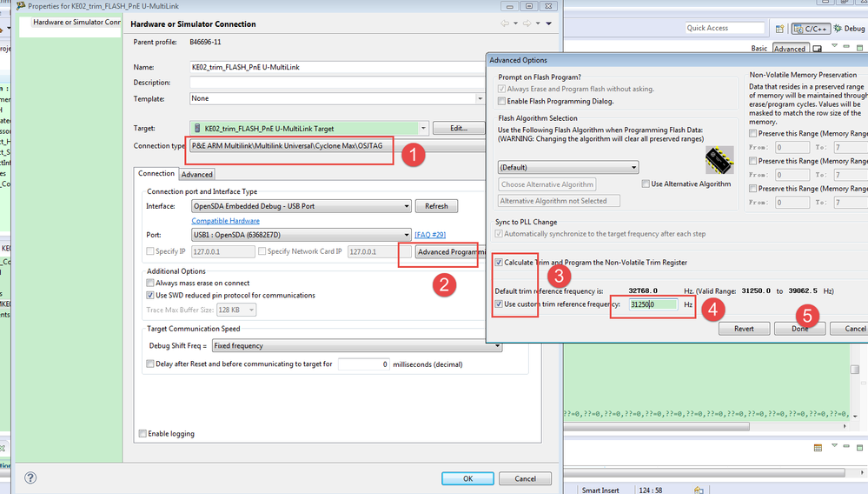The image size is (868, 494).
Task: Open the (Default) flash algorithm dropdown
Action: pos(633,167)
